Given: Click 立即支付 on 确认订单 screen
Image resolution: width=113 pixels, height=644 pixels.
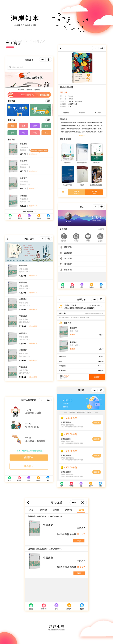Looking at the screenshot, I should coord(97,377).
